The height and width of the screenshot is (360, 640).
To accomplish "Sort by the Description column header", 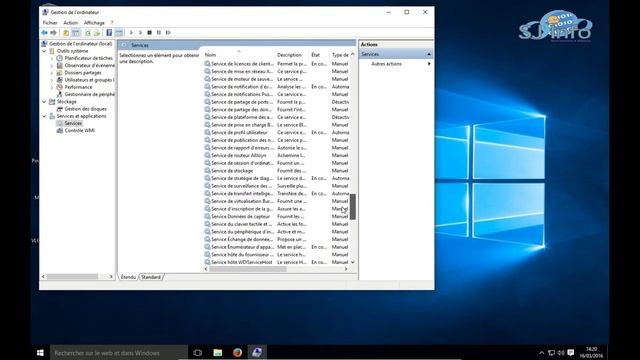I will pos(291,55).
